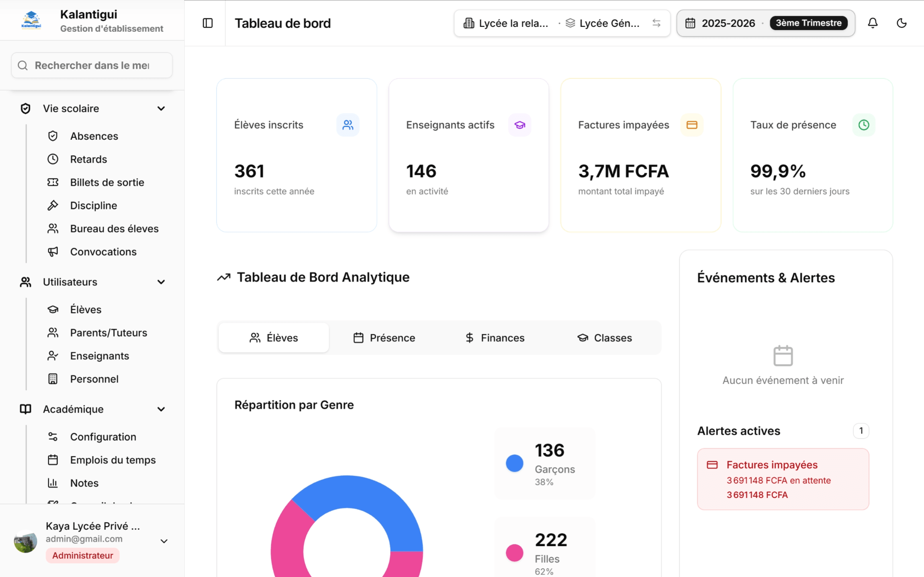Screen dimensions: 924x577
Task: Open Discipline menu entry
Action: click(x=94, y=205)
